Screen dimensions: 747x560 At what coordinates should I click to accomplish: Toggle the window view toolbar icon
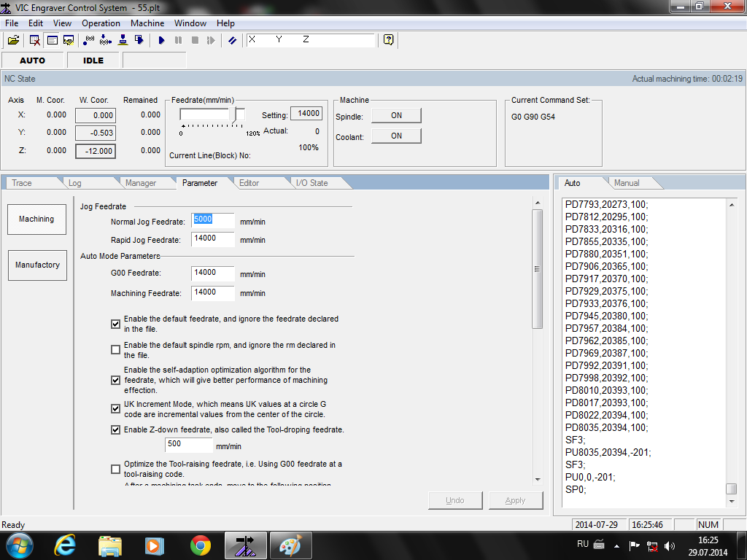(52, 41)
